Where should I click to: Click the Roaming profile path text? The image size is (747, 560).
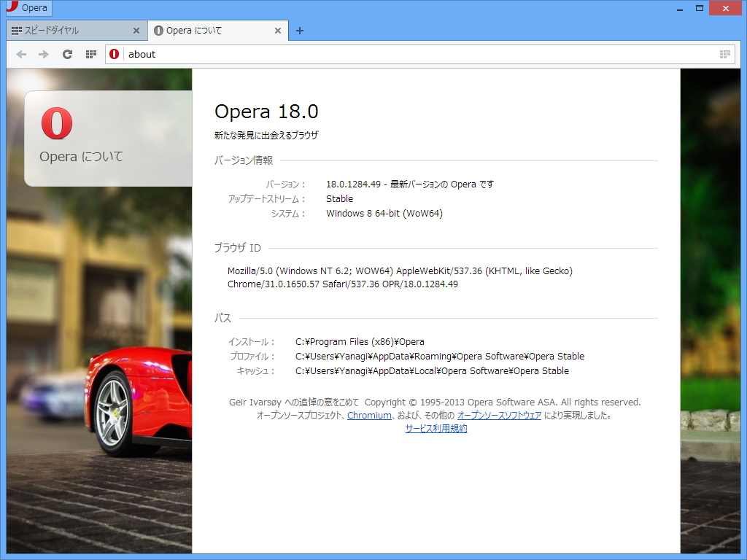click(440, 356)
